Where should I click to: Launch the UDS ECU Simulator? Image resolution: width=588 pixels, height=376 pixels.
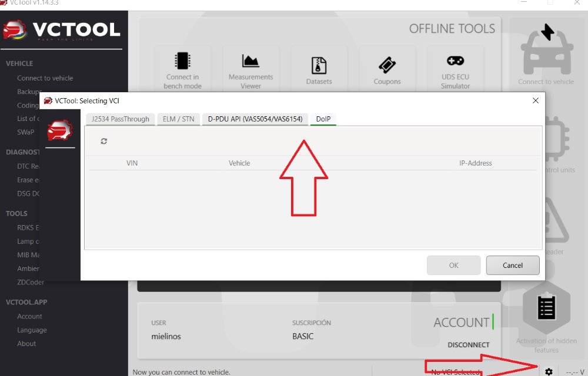coord(455,70)
